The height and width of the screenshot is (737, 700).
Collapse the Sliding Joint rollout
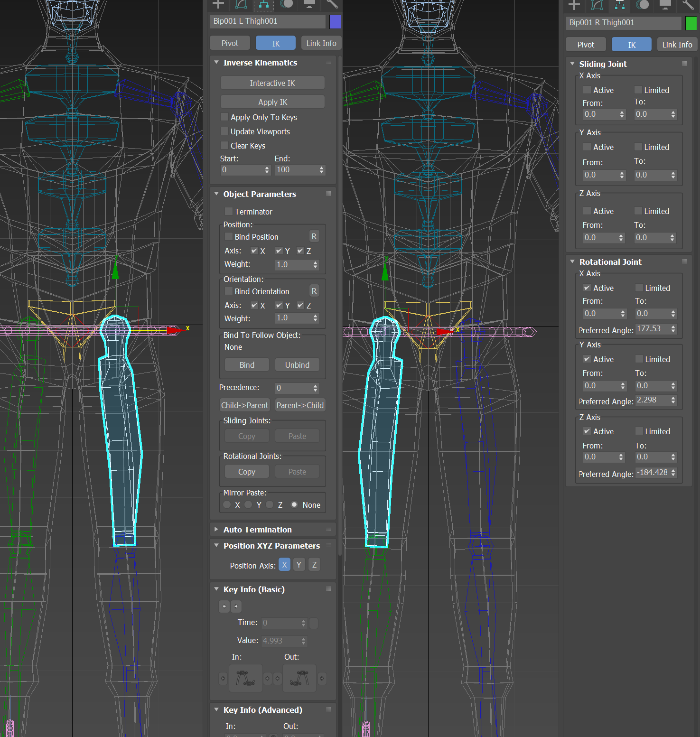pos(572,64)
